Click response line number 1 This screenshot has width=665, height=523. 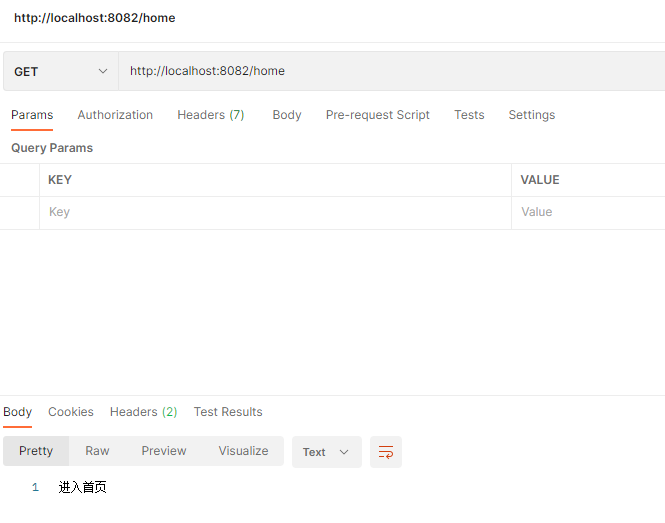pyautogui.click(x=35, y=488)
